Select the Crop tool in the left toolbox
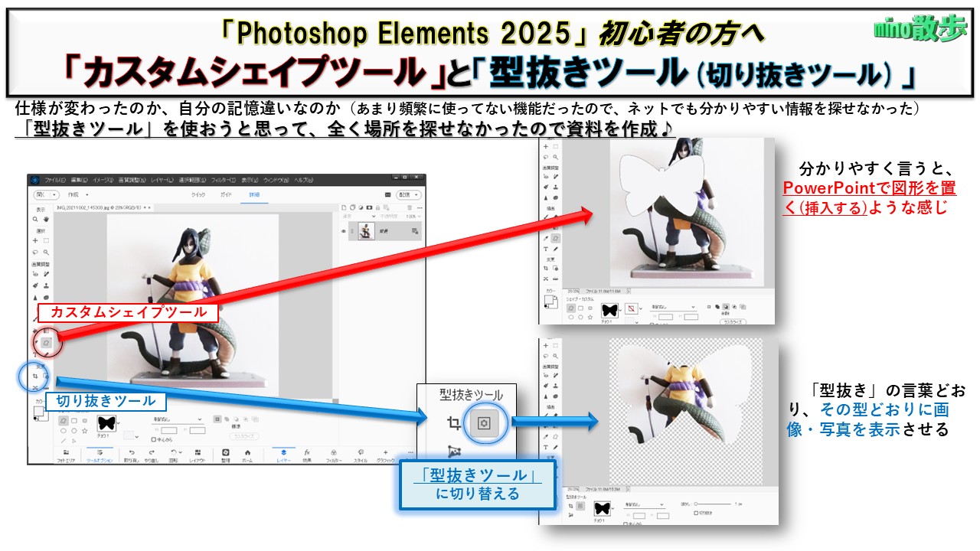Viewport: 980px width, 551px height. (x=35, y=377)
